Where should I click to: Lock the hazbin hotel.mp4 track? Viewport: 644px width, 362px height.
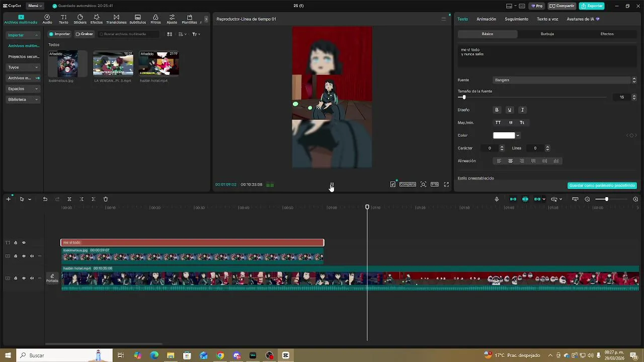pos(16,278)
